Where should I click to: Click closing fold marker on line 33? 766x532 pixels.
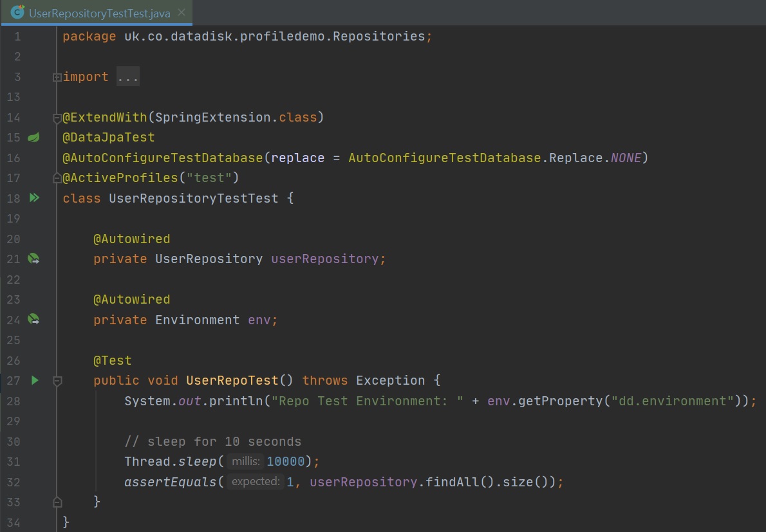coord(57,502)
